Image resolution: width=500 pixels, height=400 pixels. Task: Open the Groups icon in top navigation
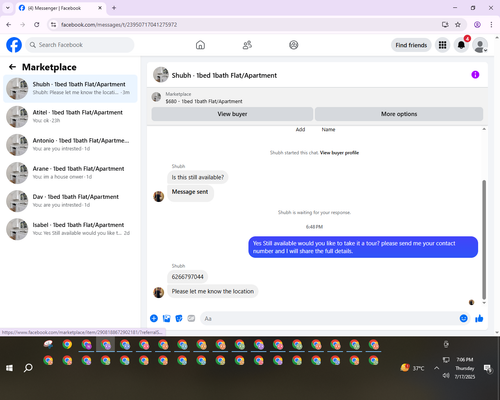coord(294,45)
